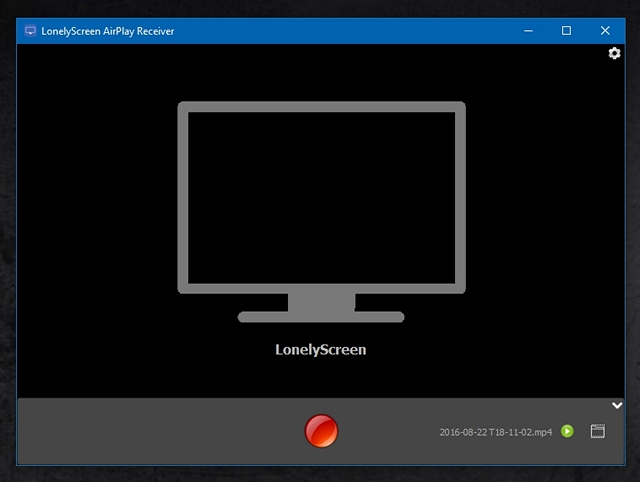The height and width of the screenshot is (482, 640).
Task: Click the LonelyScreen receiver name label
Action: 320,350
